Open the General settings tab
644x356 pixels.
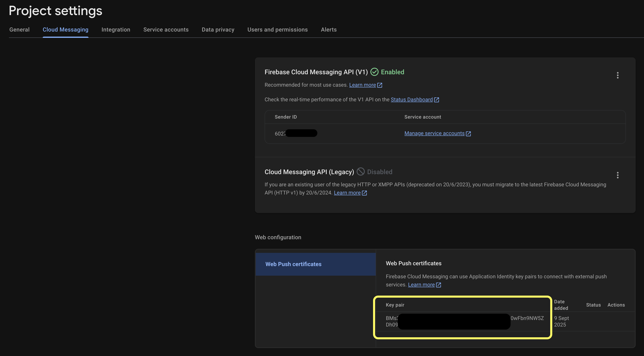pyautogui.click(x=20, y=29)
